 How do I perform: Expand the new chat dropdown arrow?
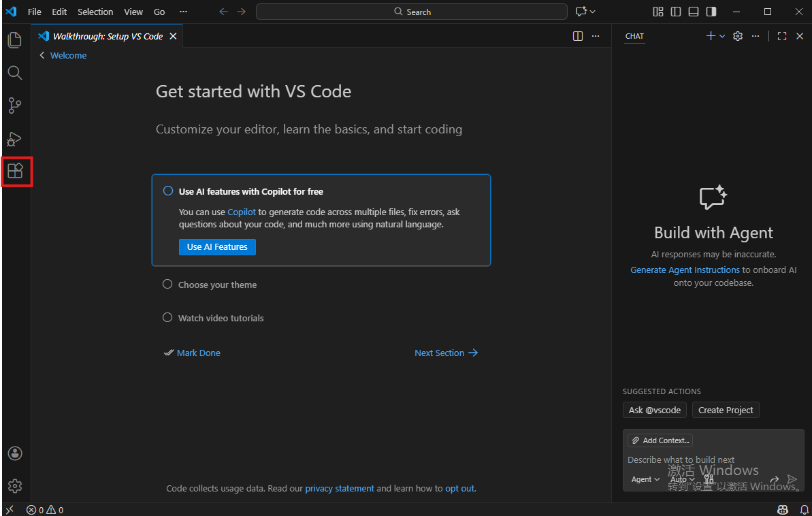tap(722, 36)
